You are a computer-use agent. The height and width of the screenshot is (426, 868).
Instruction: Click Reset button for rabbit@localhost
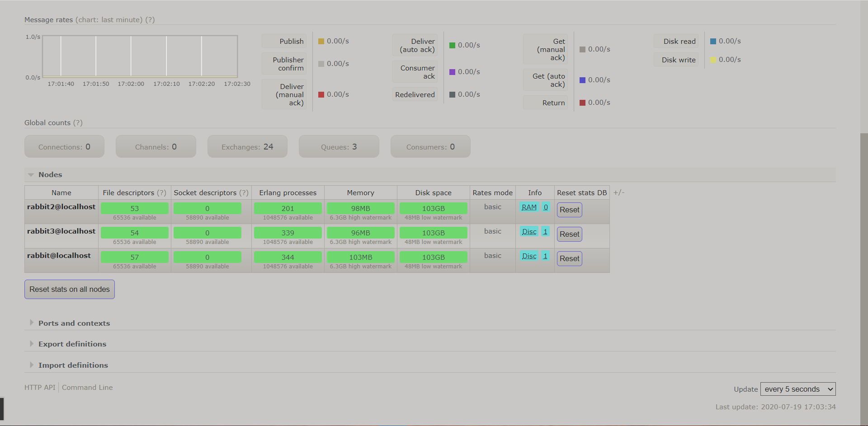[569, 258]
